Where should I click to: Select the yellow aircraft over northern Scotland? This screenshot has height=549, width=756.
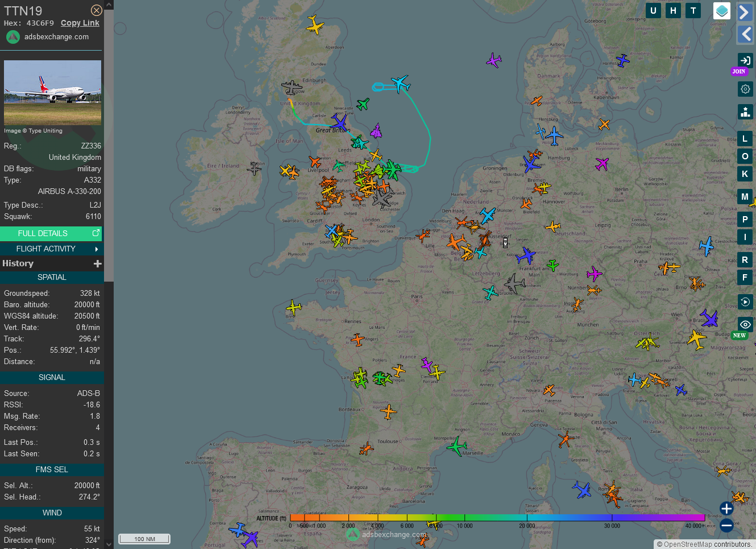(315, 25)
